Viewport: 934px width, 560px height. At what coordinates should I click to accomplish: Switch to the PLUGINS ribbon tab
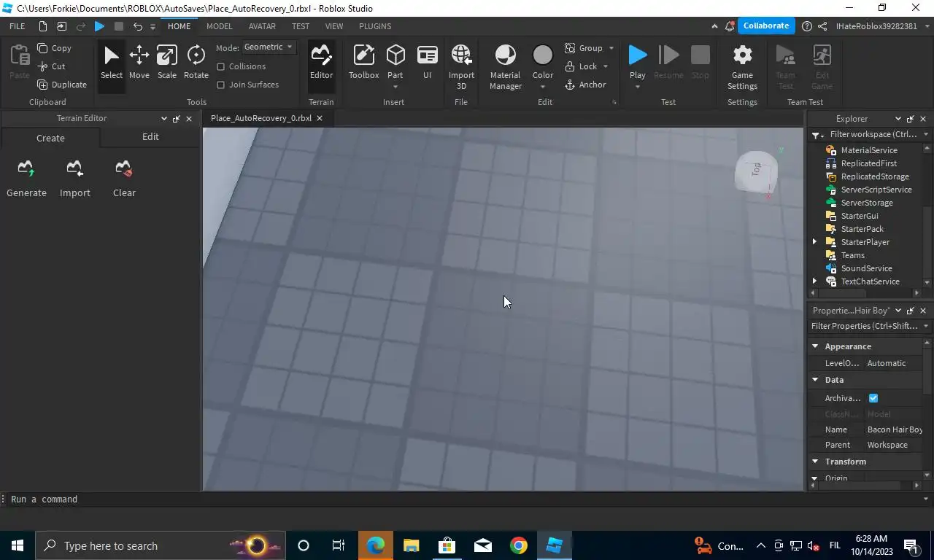pyautogui.click(x=375, y=26)
